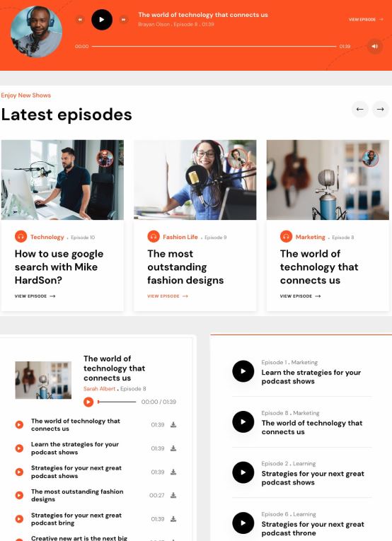
Task: Play the playlist player with the orange play button
Action: click(x=88, y=402)
